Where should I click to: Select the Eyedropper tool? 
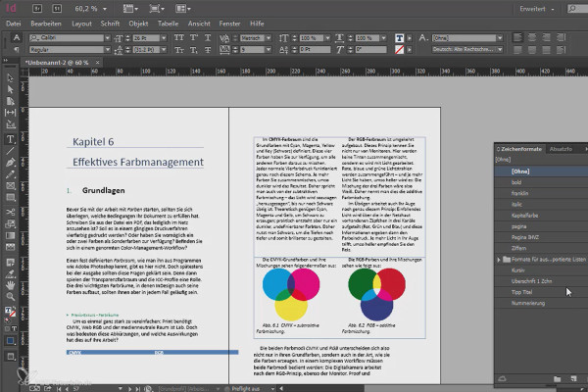click(10, 273)
